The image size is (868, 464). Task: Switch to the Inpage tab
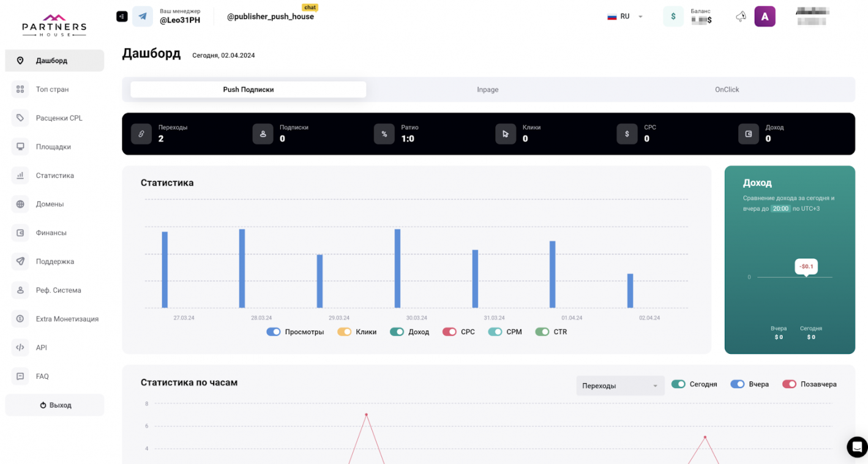pyautogui.click(x=488, y=89)
